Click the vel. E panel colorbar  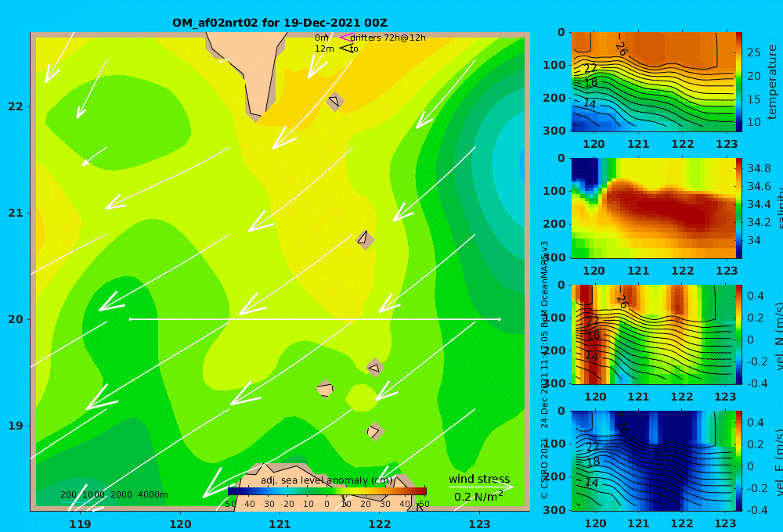tap(739, 461)
